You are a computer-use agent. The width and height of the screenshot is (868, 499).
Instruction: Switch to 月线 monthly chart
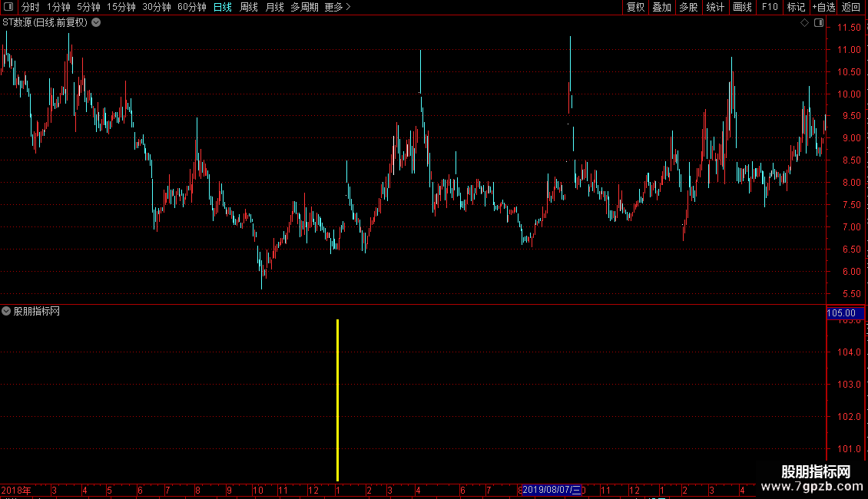point(274,7)
